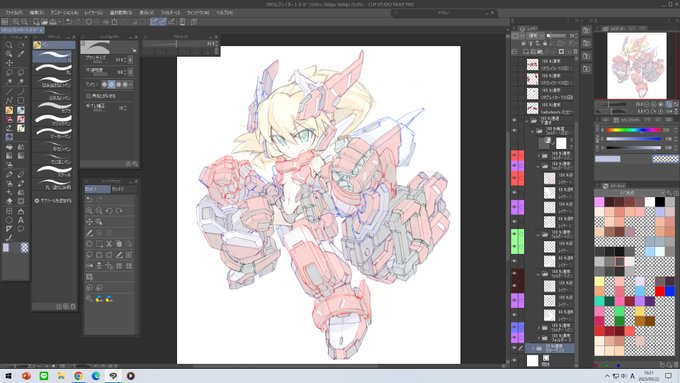
Task: Toggle the first highlighted snap icon on command bar
Action: (x=154, y=22)
